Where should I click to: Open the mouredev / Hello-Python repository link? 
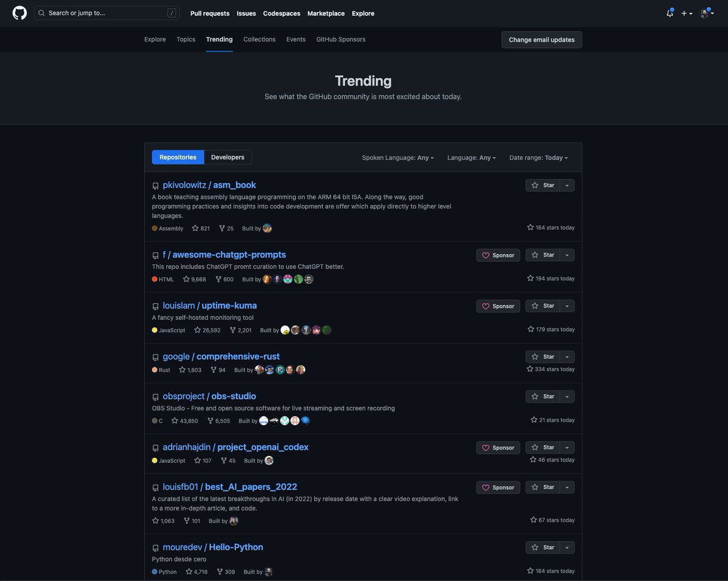(x=213, y=547)
